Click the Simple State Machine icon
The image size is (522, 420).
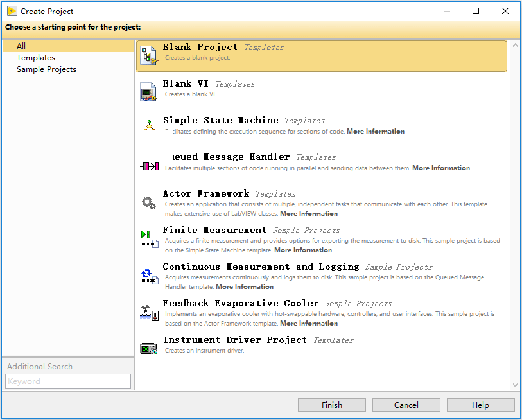click(149, 125)
